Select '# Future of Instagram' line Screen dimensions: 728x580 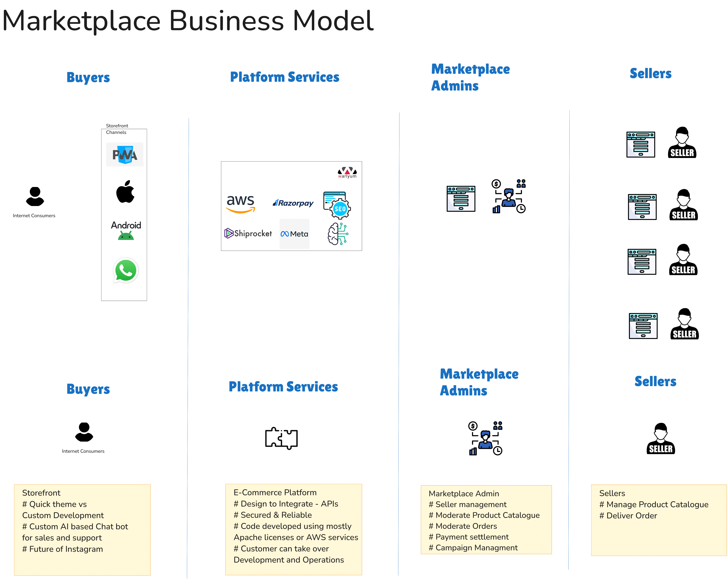click(62, 549)
